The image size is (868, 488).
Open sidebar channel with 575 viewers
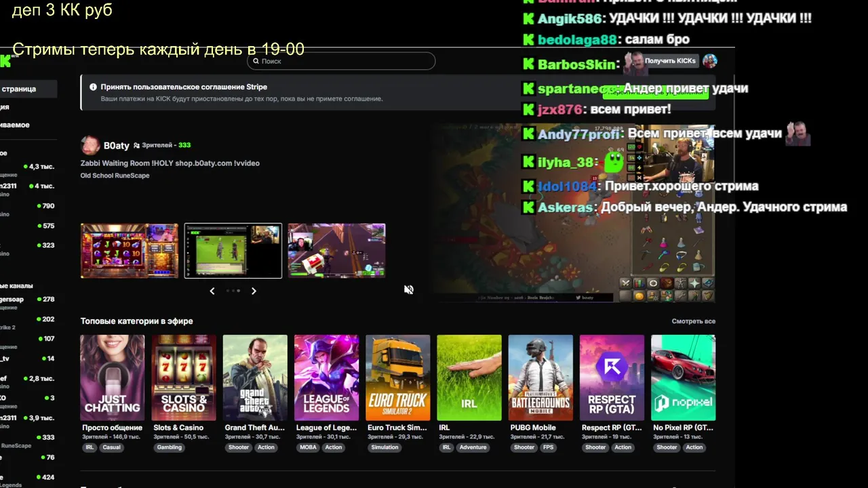[28, 226]
